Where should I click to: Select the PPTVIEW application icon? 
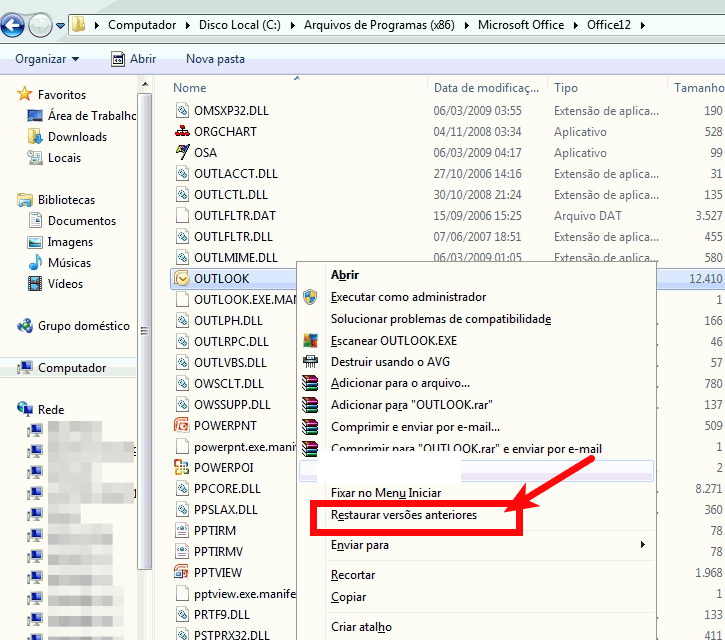click(x=182, y=572)
